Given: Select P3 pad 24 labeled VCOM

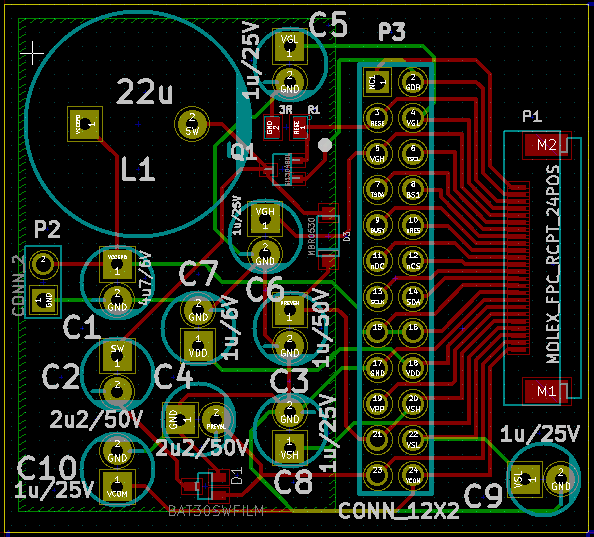Looking at the screenshot, I should [x=413, y=475].
